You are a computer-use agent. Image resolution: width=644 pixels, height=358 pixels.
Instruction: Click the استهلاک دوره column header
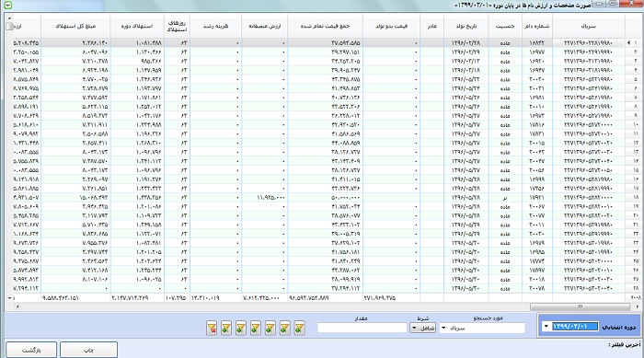point(137,26)
